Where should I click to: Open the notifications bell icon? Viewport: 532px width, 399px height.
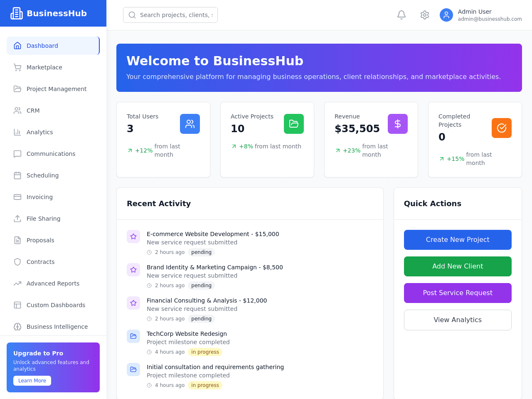tap(401, 15)
